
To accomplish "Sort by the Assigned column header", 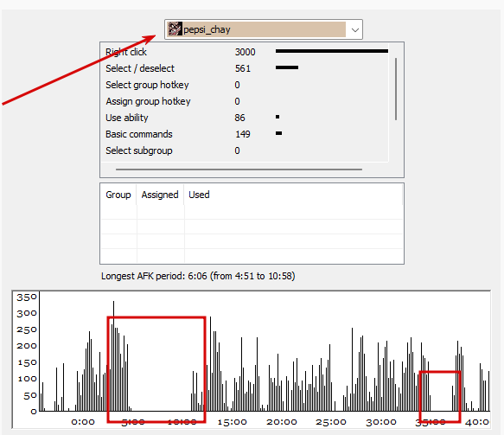I will click(x=160, y=195).
